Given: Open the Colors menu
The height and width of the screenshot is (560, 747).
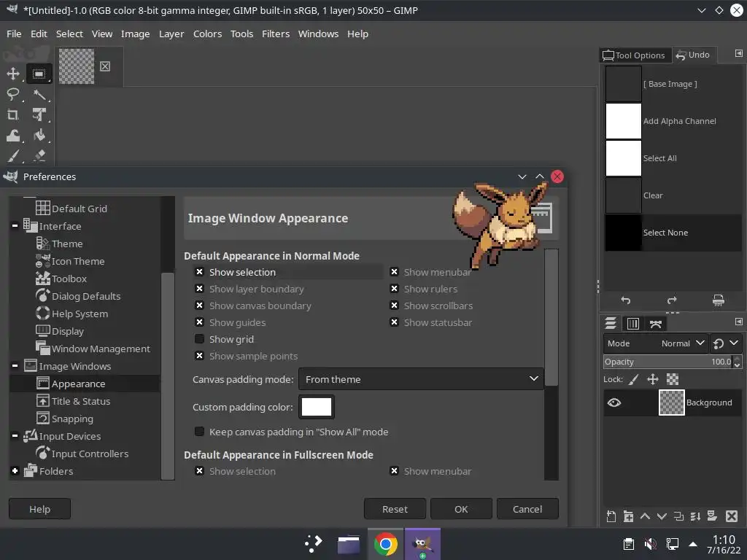Looking at the screenshot, I should 207,34.
